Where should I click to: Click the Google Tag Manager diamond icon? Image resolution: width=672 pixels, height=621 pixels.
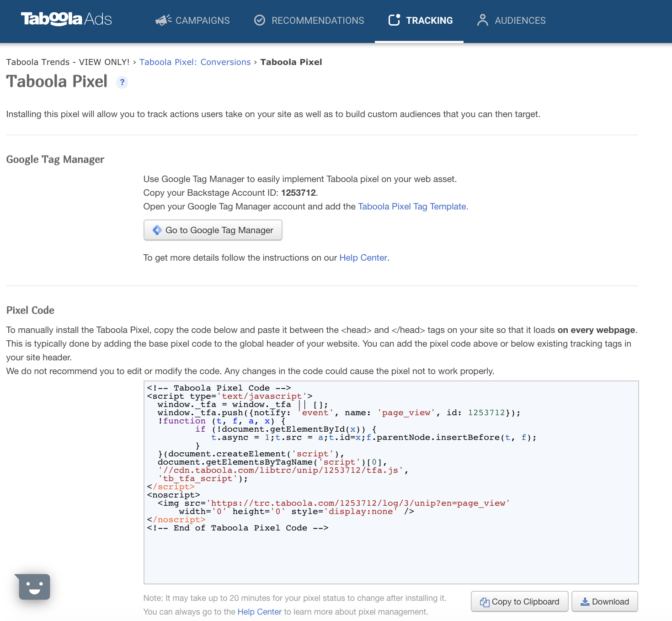157,230
